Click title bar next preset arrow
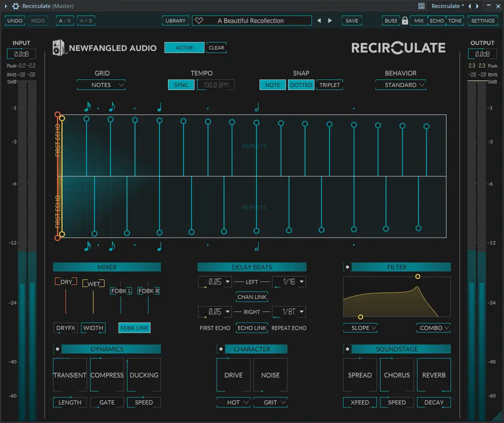The height and width of the screenshot is (423, 504). 477,6
